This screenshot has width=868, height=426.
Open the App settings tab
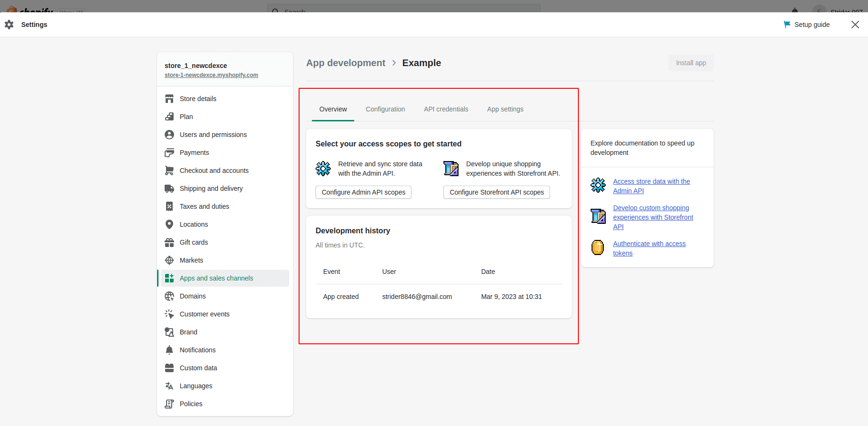(x=505, y=109)
